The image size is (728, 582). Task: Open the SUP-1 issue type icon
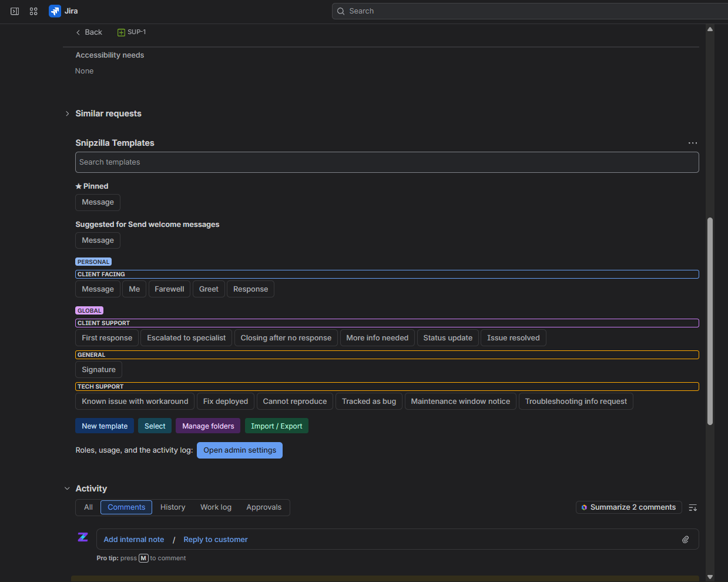pos(121,32)
